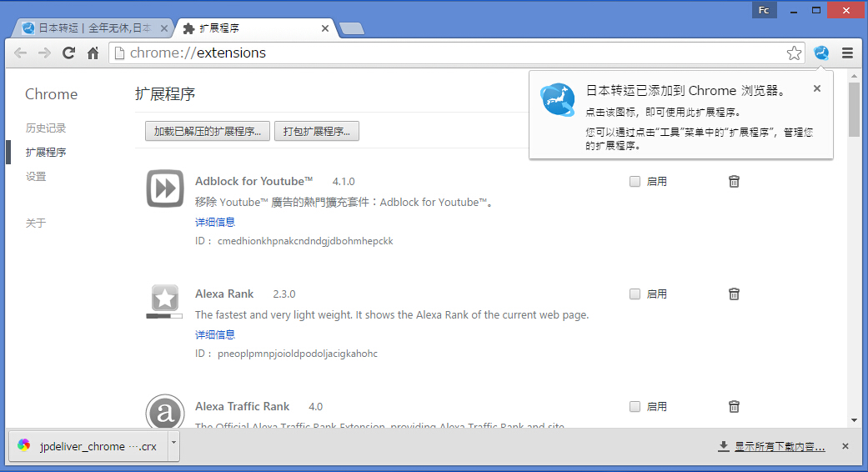Open 历史记录 in the sidebar
This screenshot has height=472, width=868.
45,128
